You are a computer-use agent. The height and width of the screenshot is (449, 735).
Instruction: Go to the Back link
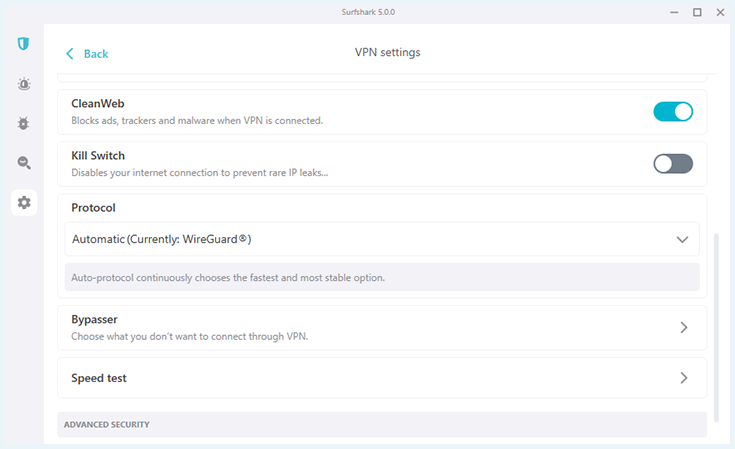pyautogui.click(x=96, y=54)
